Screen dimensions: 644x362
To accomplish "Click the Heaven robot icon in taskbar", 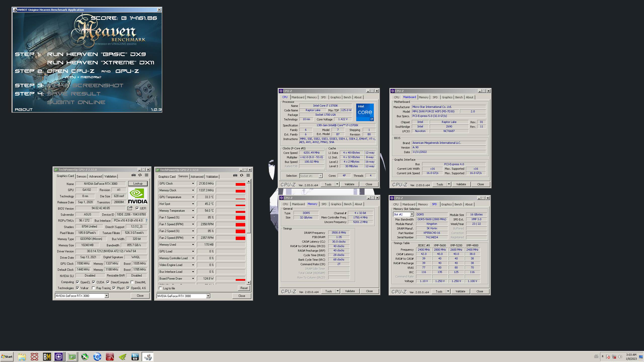I will pyautogui.click(x=148, y=357).
